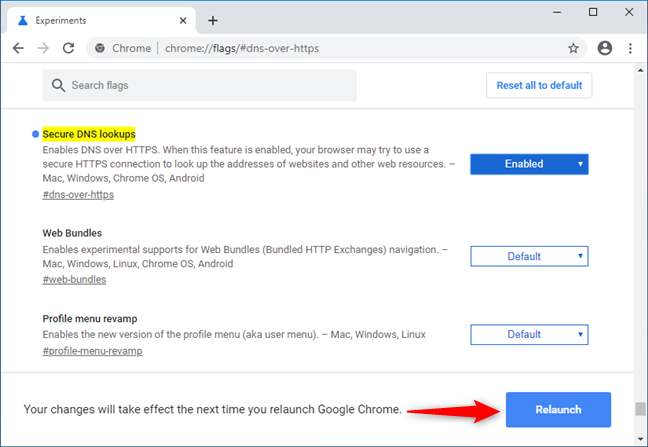Image resolution: width=648 pixels, height=447 pixels.
Task: Click the address bar URL
Action: (x=242, y=48)
